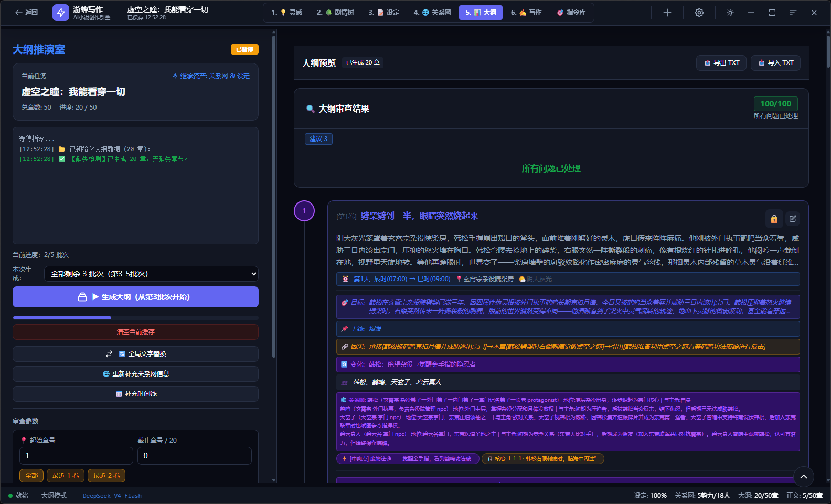The height and width of the screenshot is (504, 831).
Task: Click the sort lines icon in title bar
Action: tap(793, 13)
